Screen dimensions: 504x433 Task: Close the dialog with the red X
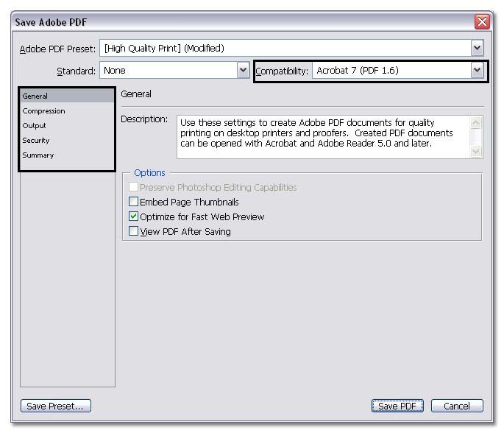point(482,22)
